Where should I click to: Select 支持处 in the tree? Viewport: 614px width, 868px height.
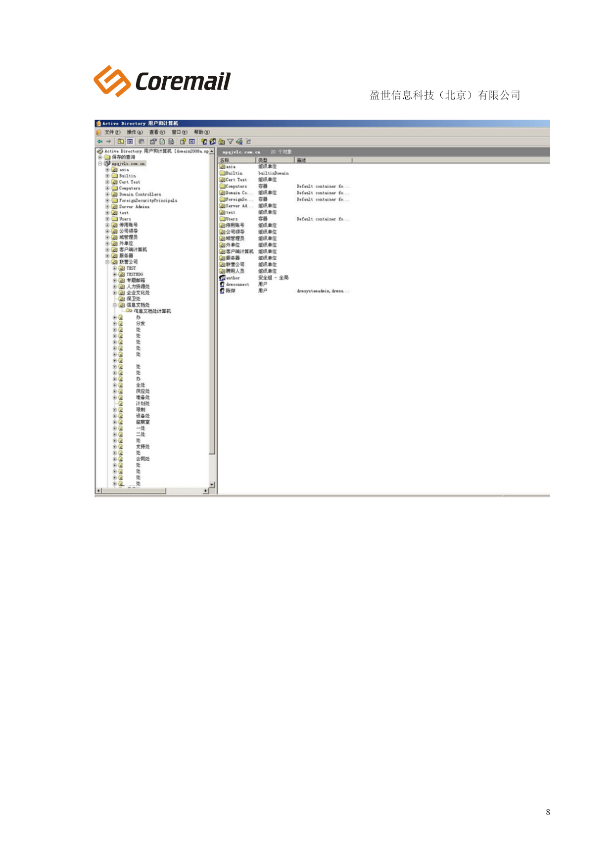point(143,446)
